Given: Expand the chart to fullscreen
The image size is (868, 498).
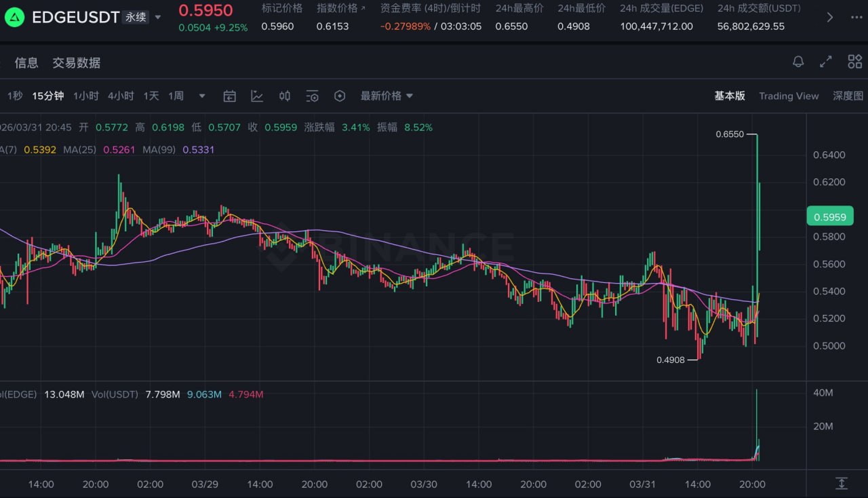Looking at the screenshot, I should (826, 62).
